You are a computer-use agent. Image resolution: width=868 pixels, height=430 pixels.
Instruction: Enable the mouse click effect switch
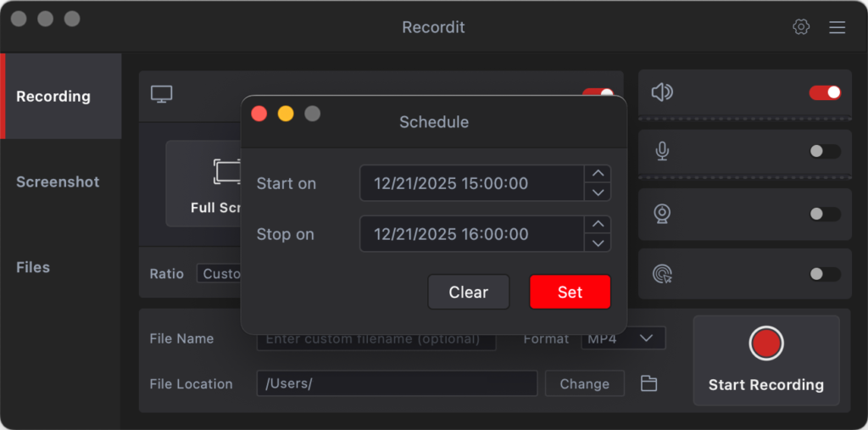(x=825, y=274)
